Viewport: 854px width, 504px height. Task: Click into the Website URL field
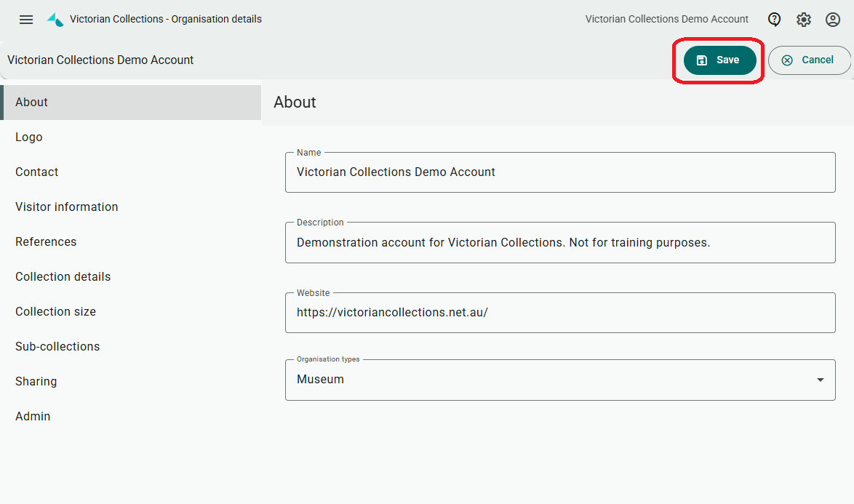tap(560, 313)
